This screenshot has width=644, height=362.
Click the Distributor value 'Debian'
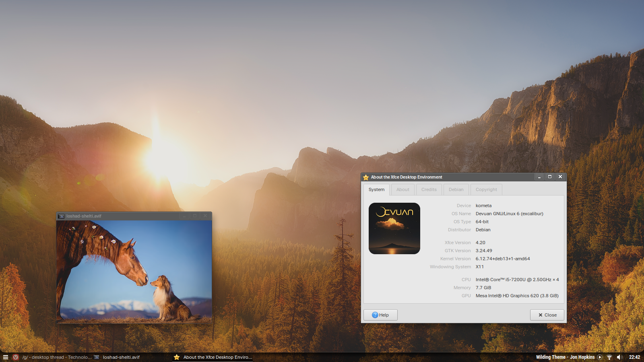pyautogui.click(x=483, y=230)
